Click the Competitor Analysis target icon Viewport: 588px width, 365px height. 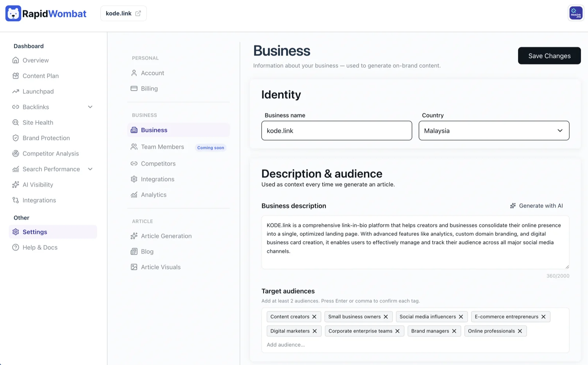point(15,153)
